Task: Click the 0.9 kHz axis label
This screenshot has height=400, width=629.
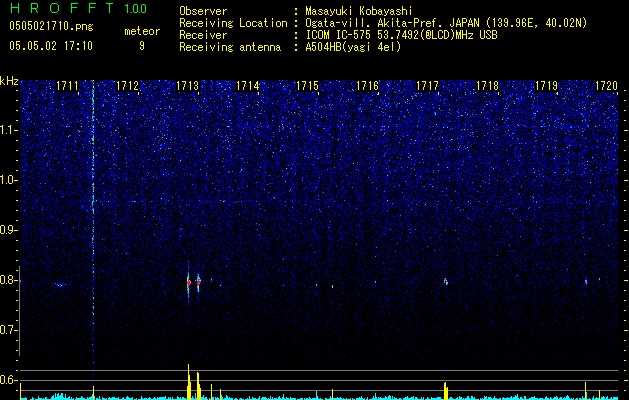Action: coord(8,230)
